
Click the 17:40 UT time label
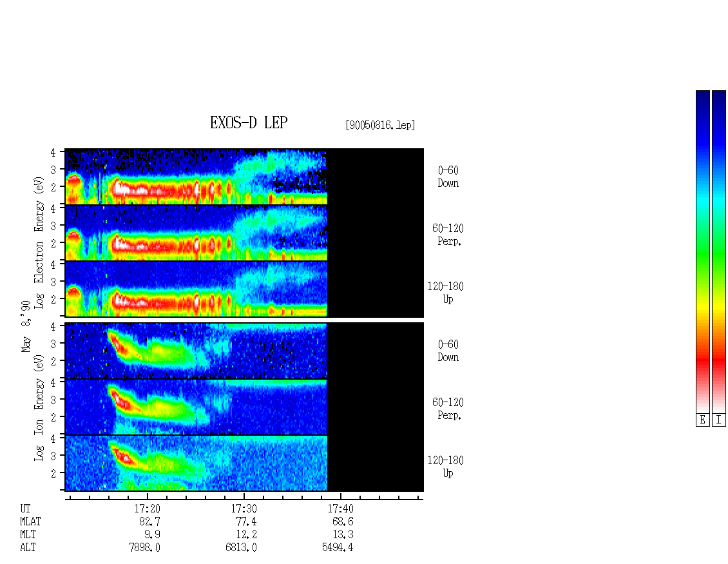point(340,509)
